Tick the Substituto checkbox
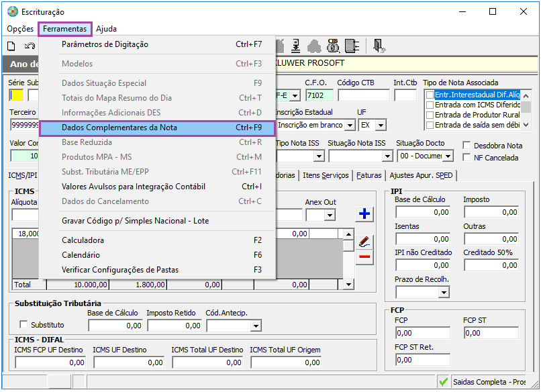The height and width of the screenshot is (392, 541). (x=23, y=324)
